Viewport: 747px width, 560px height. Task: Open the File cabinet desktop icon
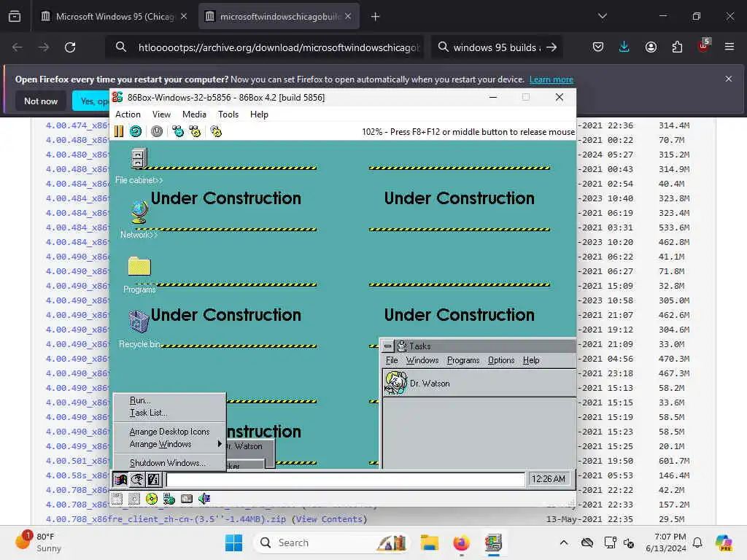pos(139,158)
